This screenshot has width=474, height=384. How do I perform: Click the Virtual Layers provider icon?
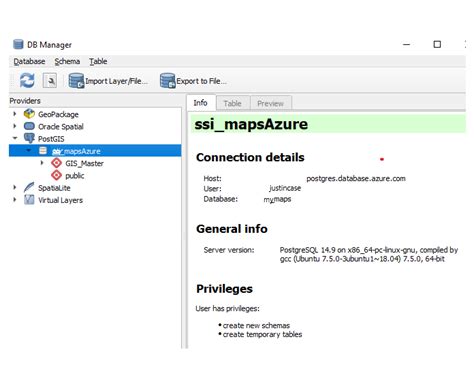tap(29, 200)
